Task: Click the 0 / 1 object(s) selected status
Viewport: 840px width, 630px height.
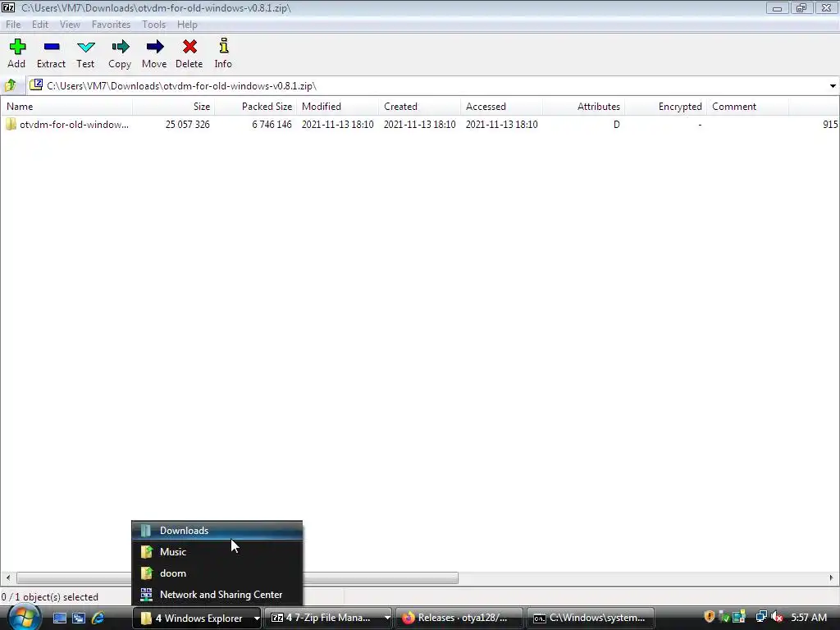Action: tap(50, 597)
